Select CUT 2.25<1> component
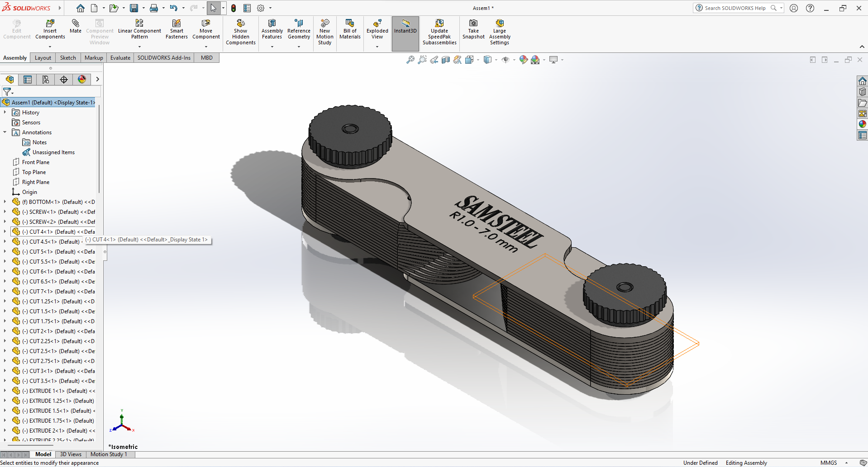This screenshot has height=467, width=868. pyautogui.click(x=53, y=341)
